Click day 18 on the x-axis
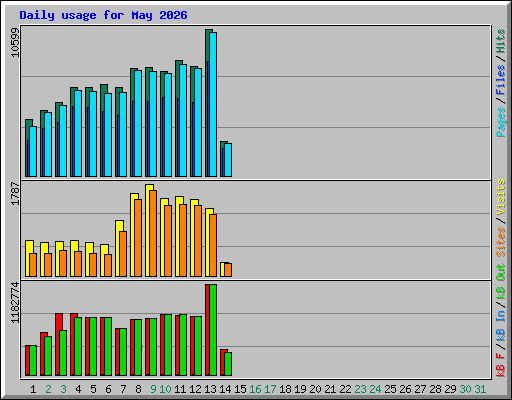The height and width of the screenshot is (400, 512). (285, 389)
